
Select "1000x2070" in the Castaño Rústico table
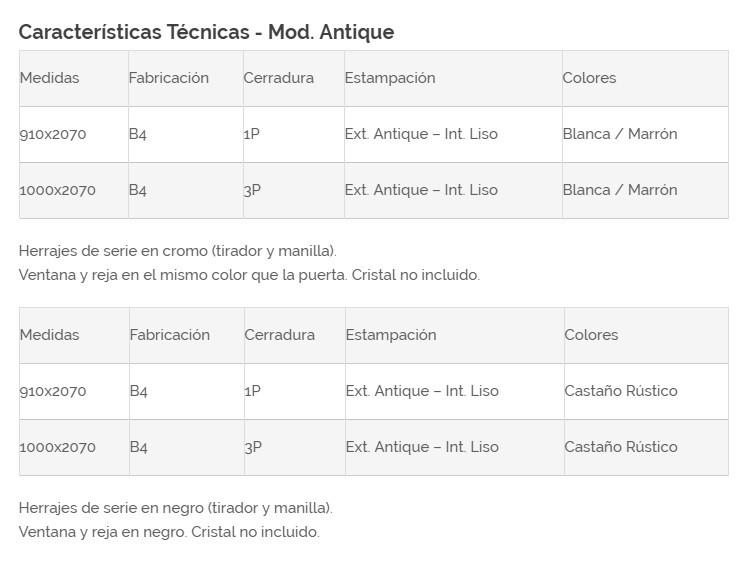(57, 447)
